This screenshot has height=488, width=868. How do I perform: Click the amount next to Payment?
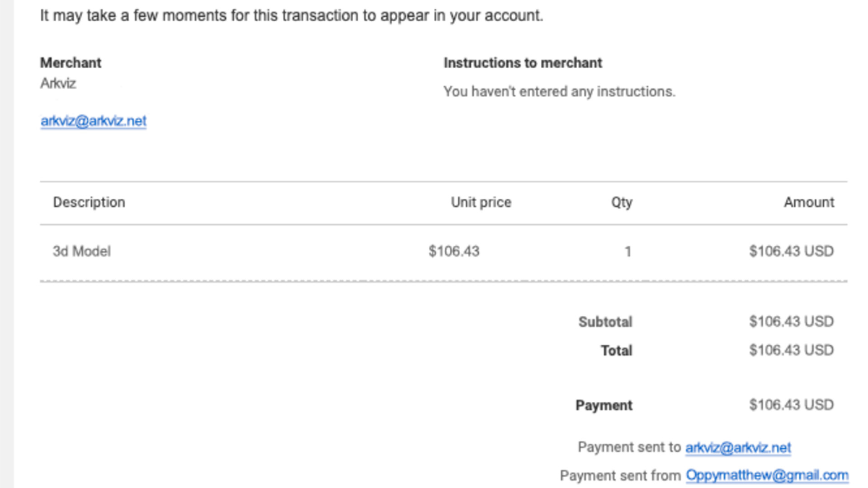click(791, 405)
